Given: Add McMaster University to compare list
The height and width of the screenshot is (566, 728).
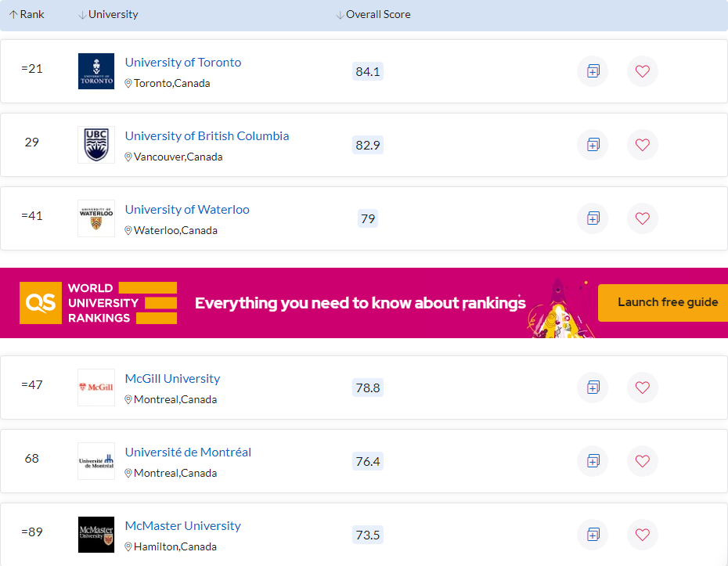Looking at the screenshot, I should pyautogui.click(x=593, y=535).
